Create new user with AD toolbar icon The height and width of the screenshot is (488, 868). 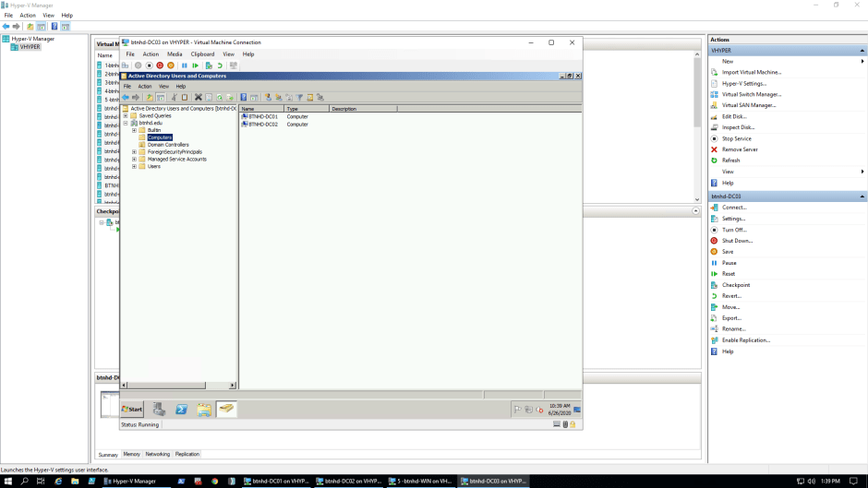click(268, 98)
